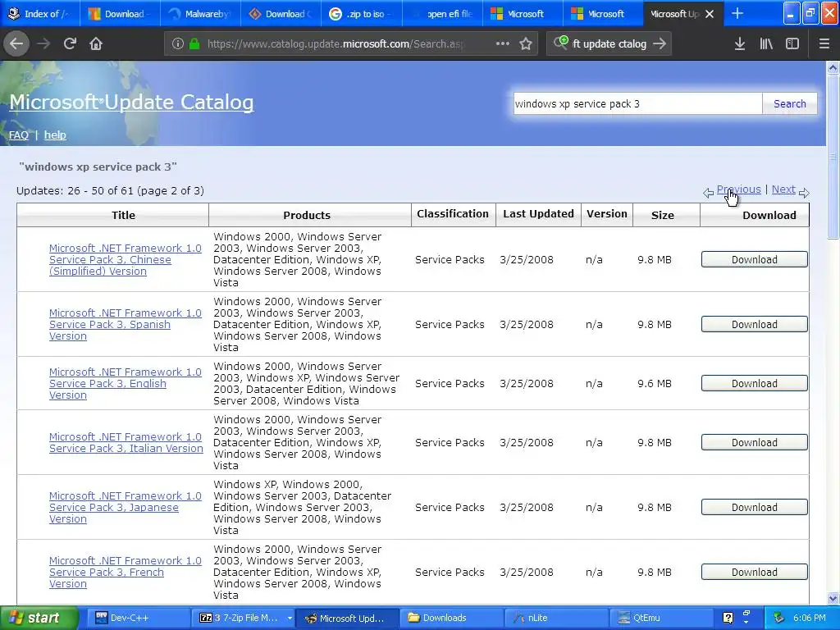Open the help link
This screenshot has width=840, height=630.
click(55, 135)
